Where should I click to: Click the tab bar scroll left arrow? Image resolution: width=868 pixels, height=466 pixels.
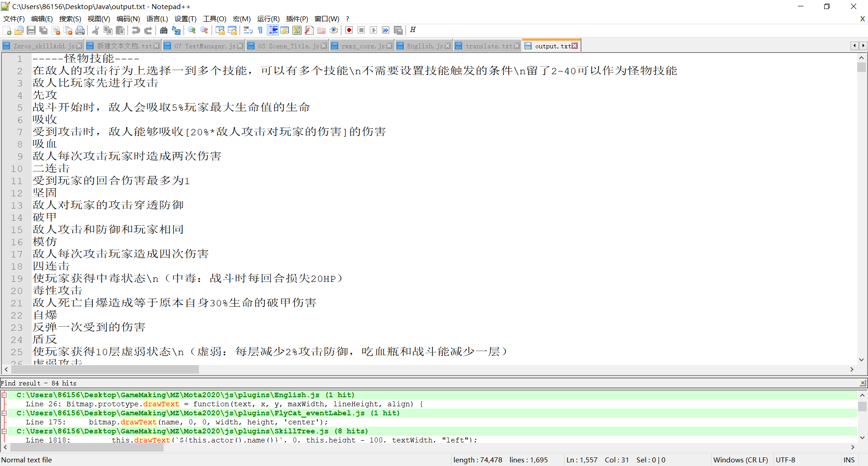[x=854, y=45]
